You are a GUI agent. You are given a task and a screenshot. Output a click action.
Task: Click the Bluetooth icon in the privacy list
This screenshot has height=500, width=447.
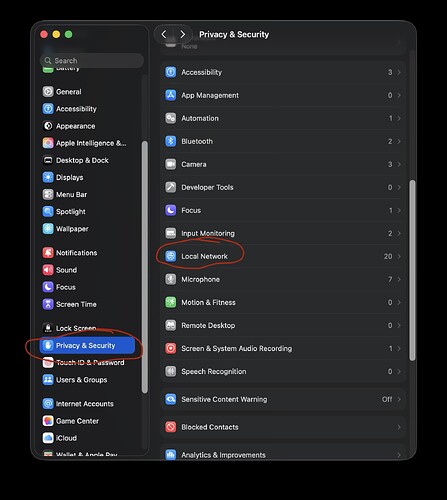[x=171, y=141]
